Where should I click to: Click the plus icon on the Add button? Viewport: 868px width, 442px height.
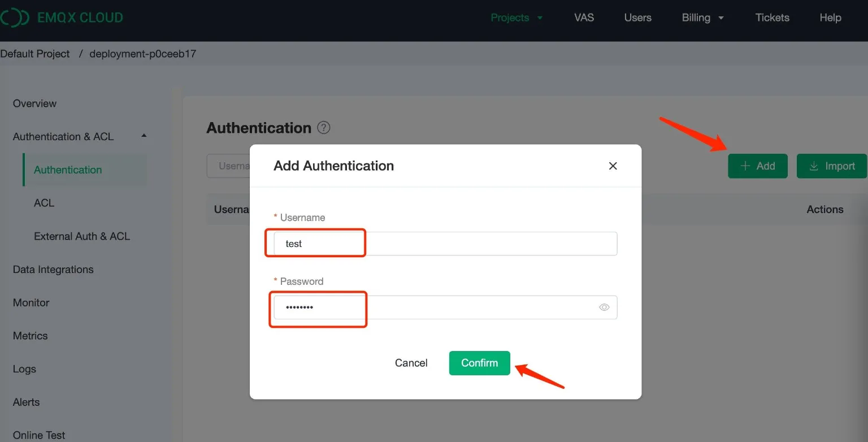[744, 166]
